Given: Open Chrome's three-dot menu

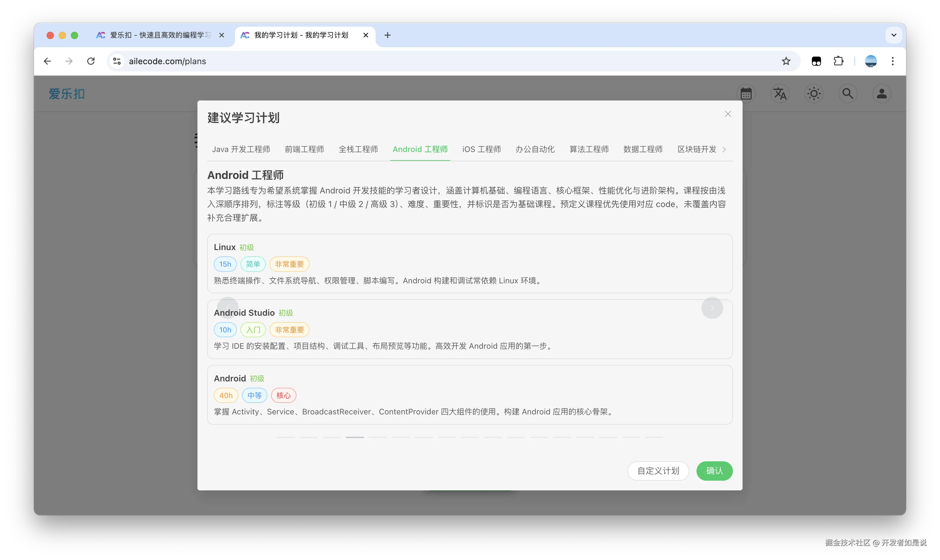Looking at the screenshot, I should click(893, 61).
